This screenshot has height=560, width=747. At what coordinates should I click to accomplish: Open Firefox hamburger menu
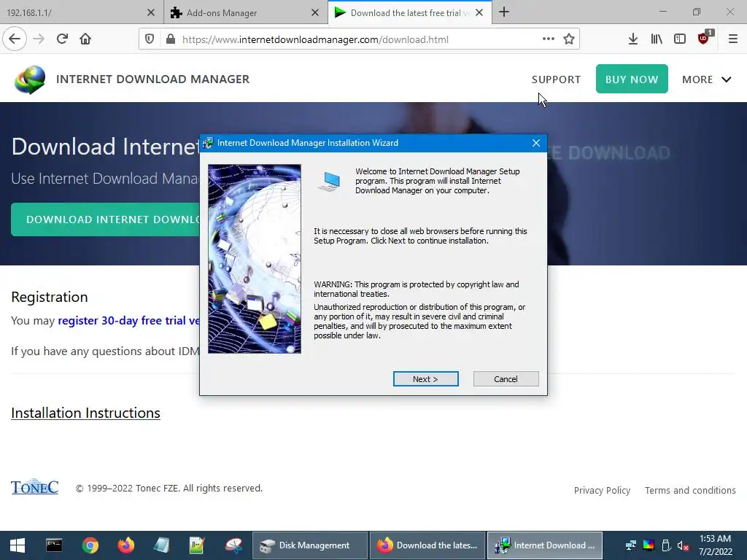(x=732, y=39)
